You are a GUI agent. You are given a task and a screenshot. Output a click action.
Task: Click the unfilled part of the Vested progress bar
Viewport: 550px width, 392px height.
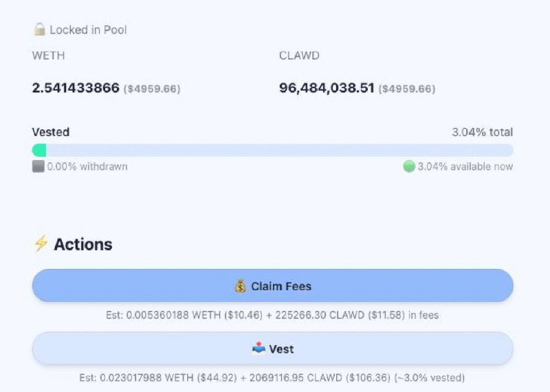coord(275,150)
